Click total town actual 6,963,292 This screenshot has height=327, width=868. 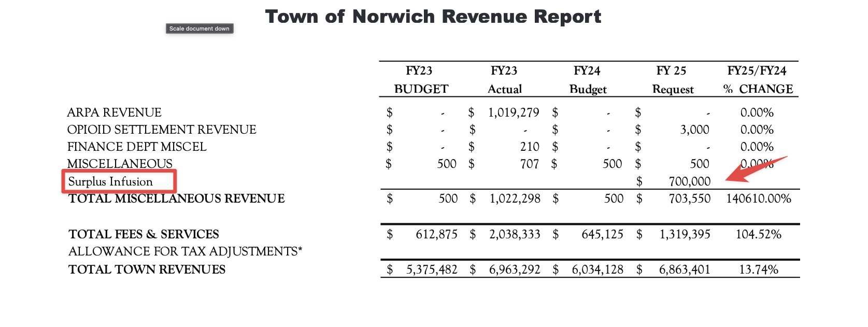pyautogui.click(x=515, y=269)
